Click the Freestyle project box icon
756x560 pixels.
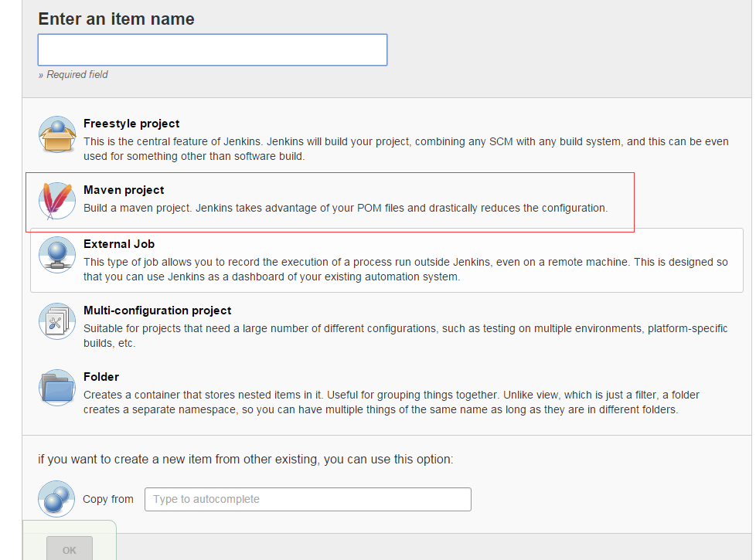(57, 135)
